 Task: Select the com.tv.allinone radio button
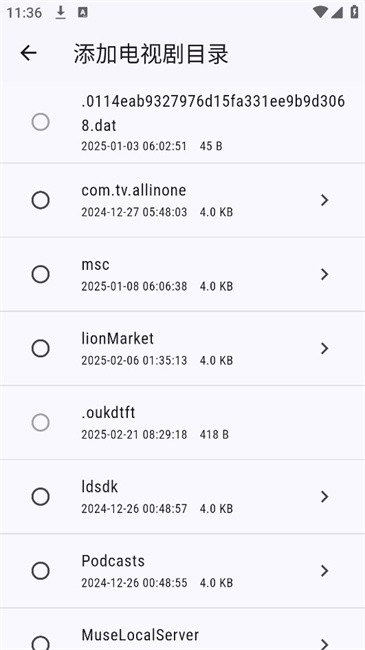click(x=41, y=200)
